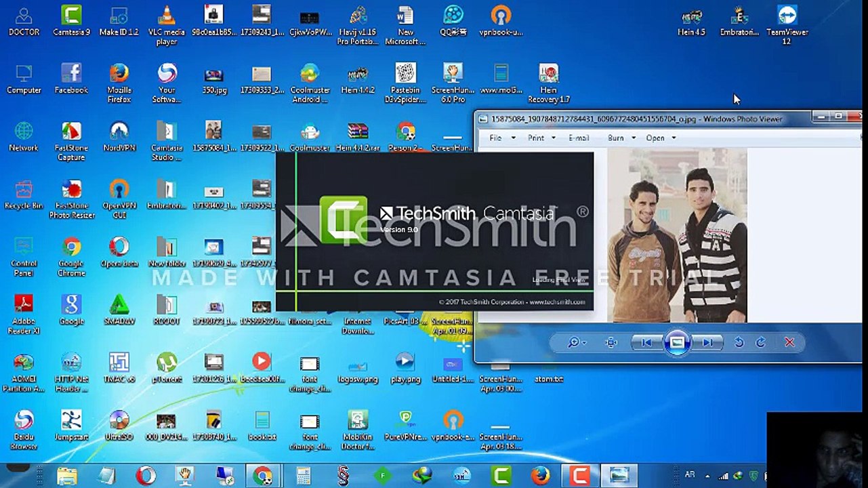Select the Control Panel desktop icon
Image resolution: width=868 pixels, height=488 pixels.
24,256
